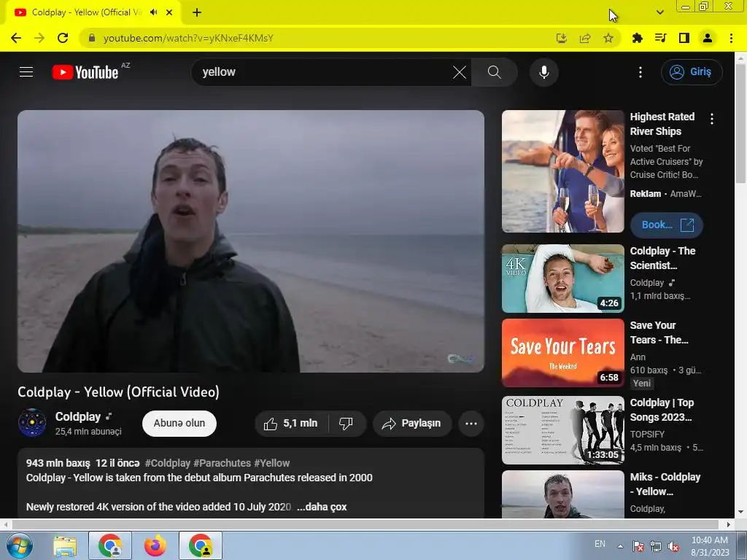Open YouTube settings three-dot menu
The height and width of the screenshot is (560, 747).
click(x=640, y=72)
